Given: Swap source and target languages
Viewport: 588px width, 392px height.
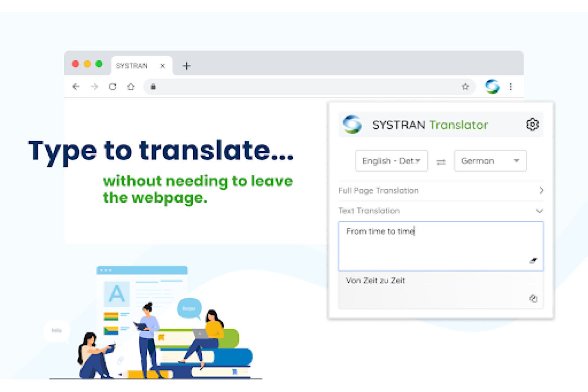Looking at the screenshot, I should 441,162.
